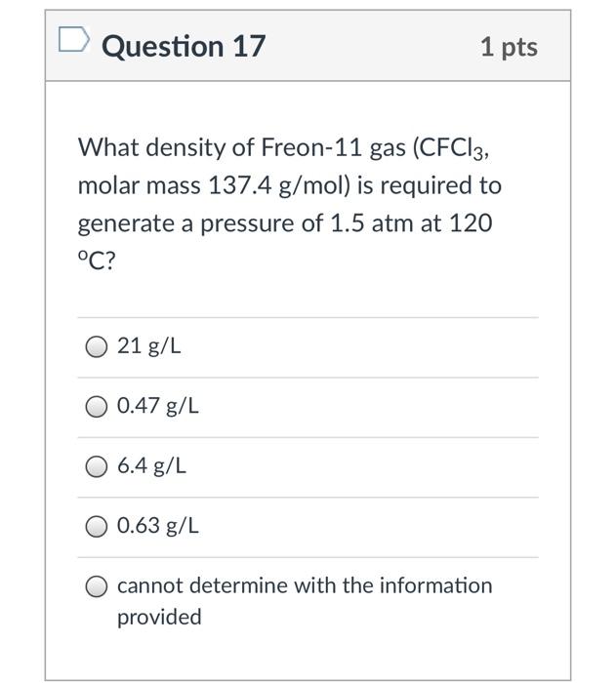Click the '6.4 g/L' answer text
The height and width of the screenshot is (683, 616).
tap(151, 466)
